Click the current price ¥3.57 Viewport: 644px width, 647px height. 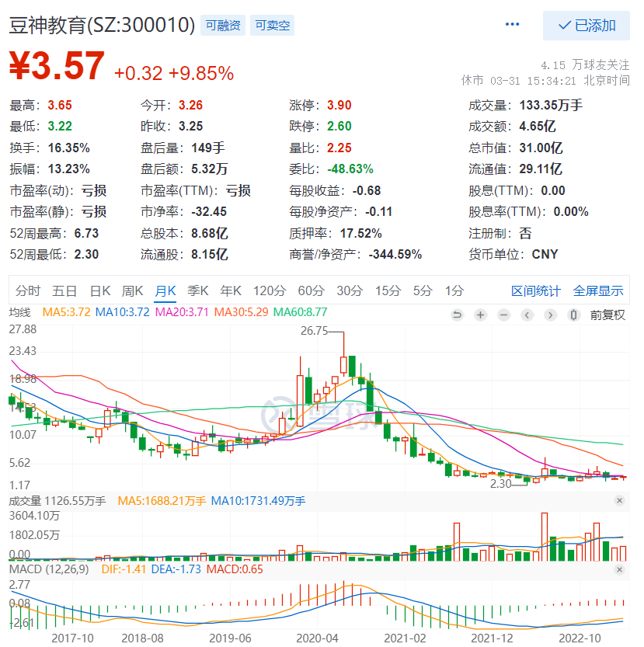[x=57, y=65]
